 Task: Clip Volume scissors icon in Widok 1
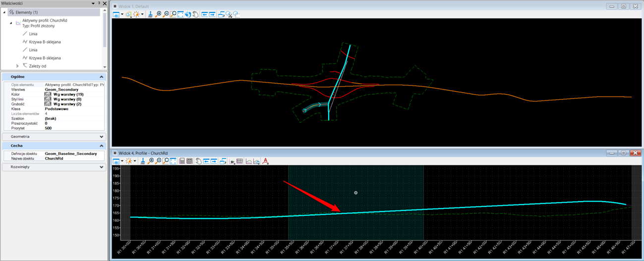(x=229, y=14)
